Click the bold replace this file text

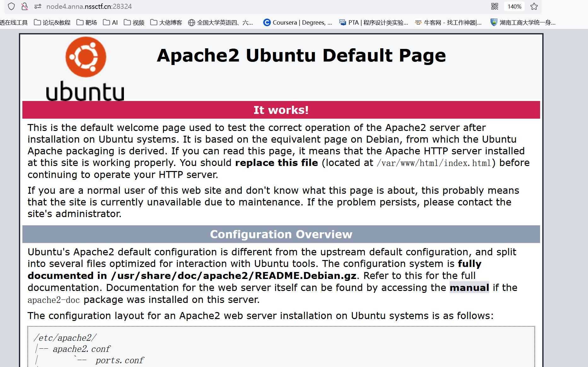pyautogui.click(x=277, y=163)
